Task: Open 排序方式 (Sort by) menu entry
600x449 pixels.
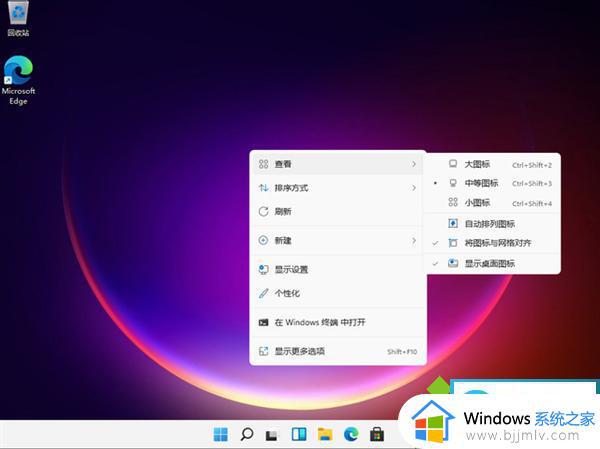Action: (338, 188)
